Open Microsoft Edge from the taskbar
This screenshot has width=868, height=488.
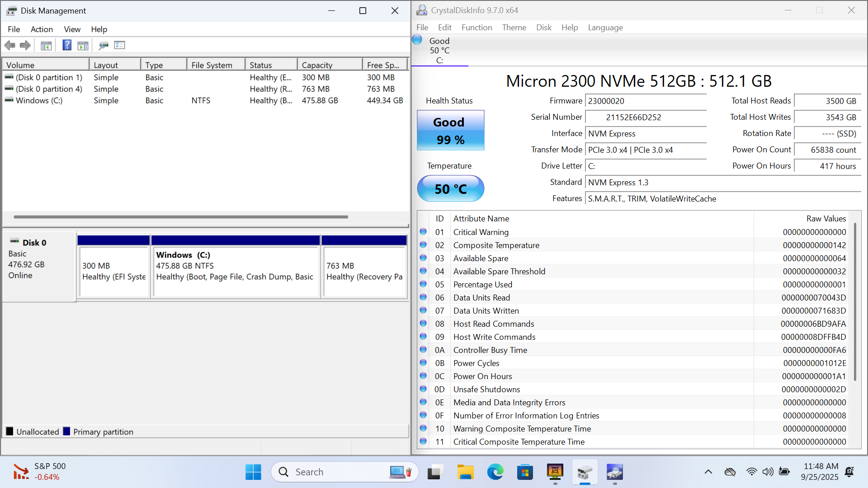pos(495,472)
